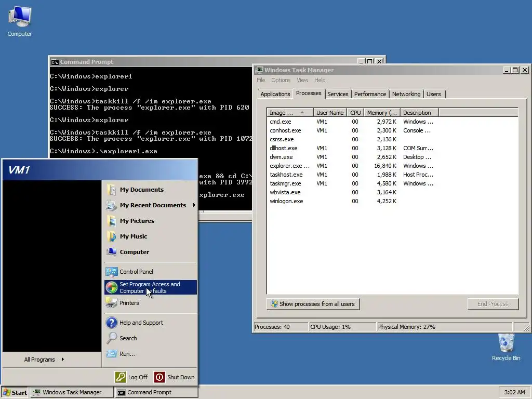Expand All Programs in the Start menu
The height and width of the screenshot is (399, 532).
[x=44, y=360]
